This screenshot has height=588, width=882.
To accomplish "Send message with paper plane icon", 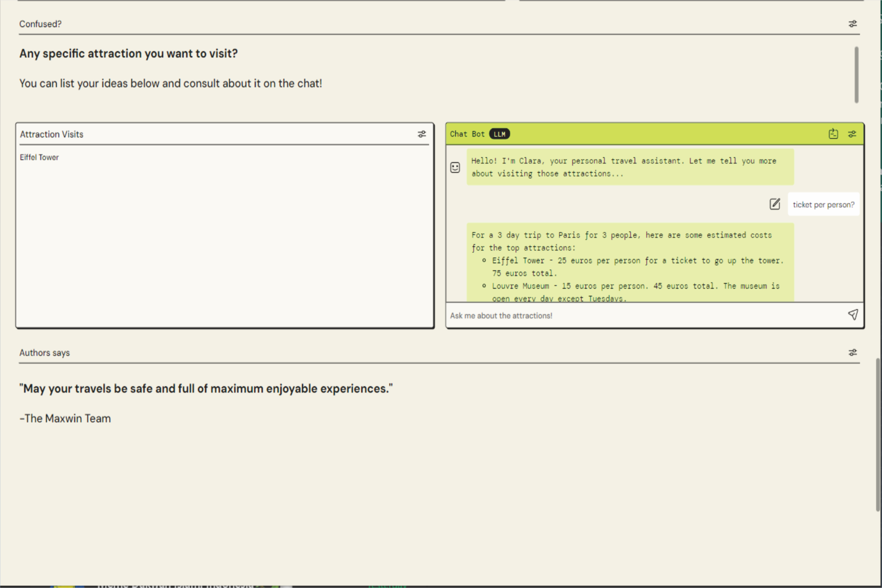I will pos(853,315).
